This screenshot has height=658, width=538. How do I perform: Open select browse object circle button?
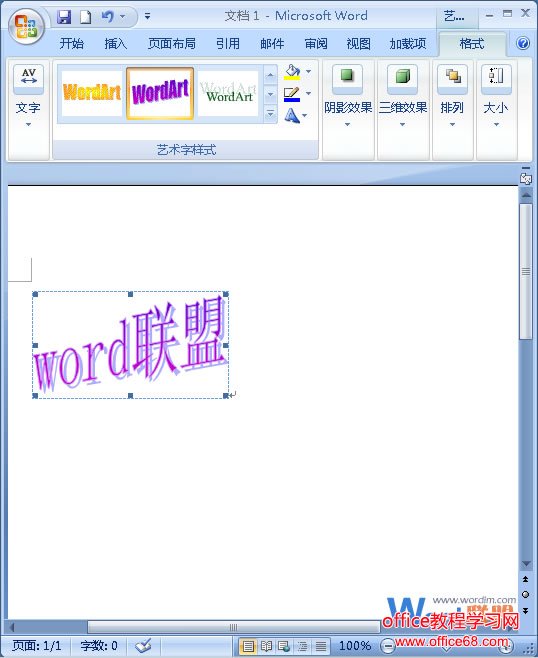click(525, 594)
